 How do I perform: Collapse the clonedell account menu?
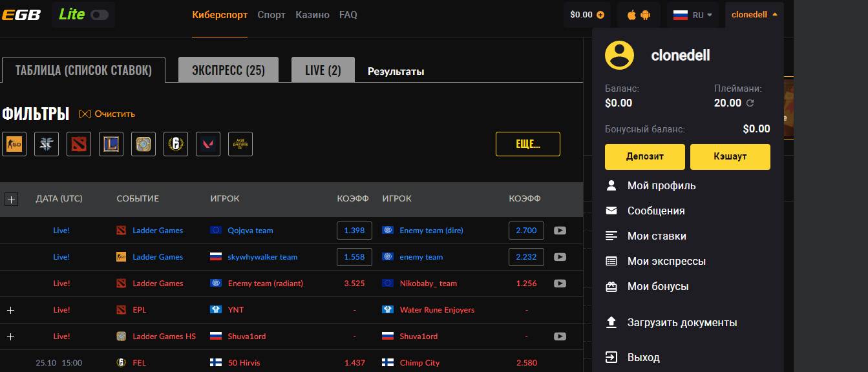pos(754,15)
